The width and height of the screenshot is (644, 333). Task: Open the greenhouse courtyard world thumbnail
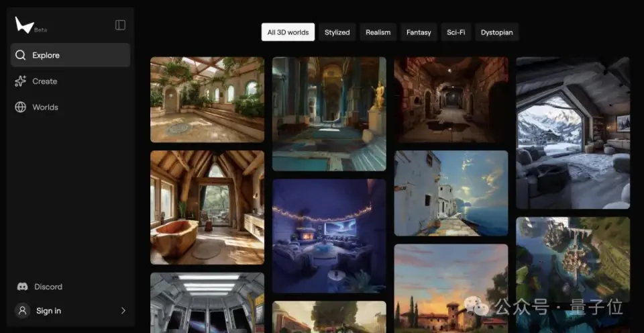click(x=207, y=99)
